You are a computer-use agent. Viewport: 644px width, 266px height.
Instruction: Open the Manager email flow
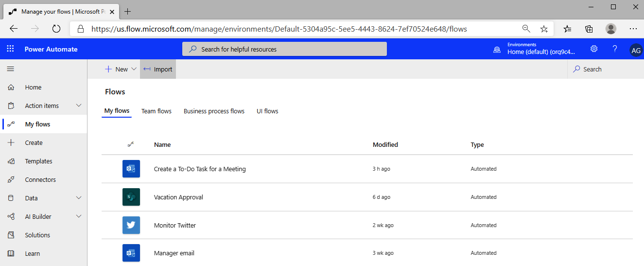tap(174, 253)
